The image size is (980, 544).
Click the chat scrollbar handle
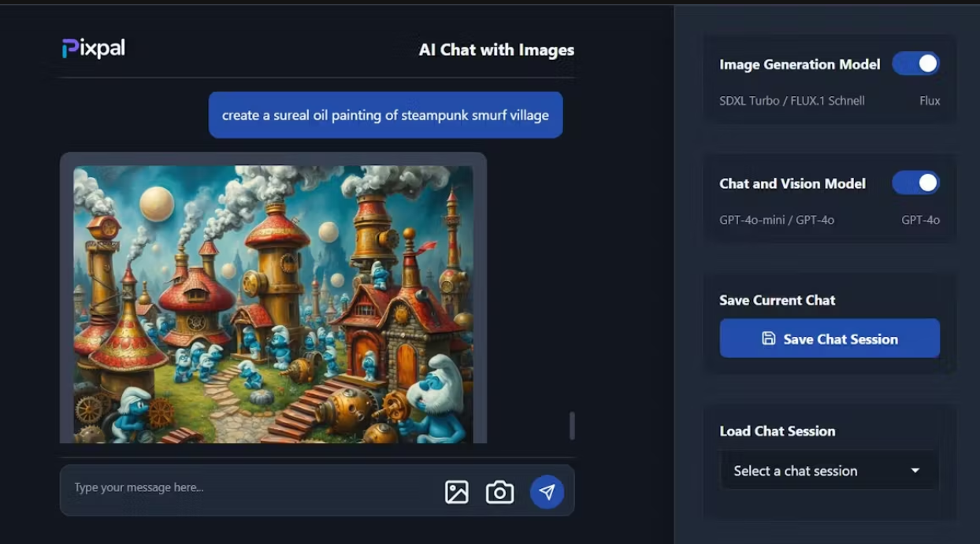[x=572, y=426]
